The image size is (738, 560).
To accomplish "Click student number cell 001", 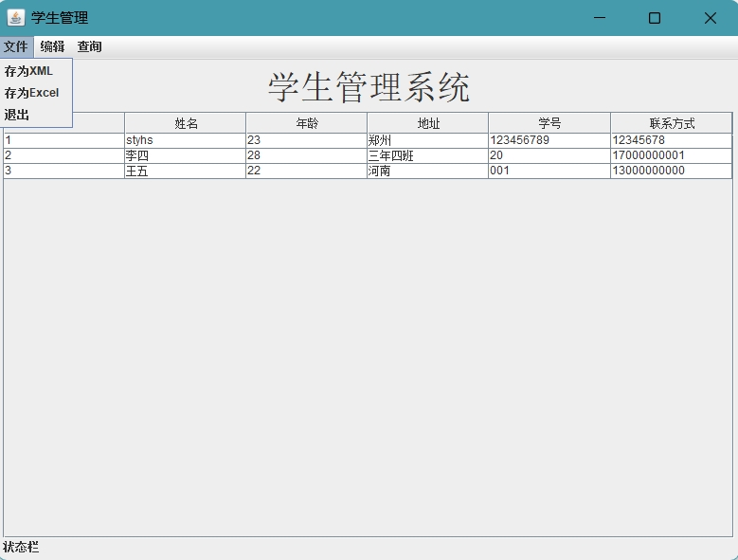I will pos(549,171).
